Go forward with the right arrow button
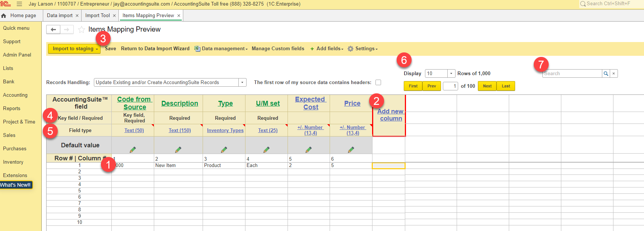Viewport: 644px width, 231px height. pyautogui.click(x=67, y=29)
